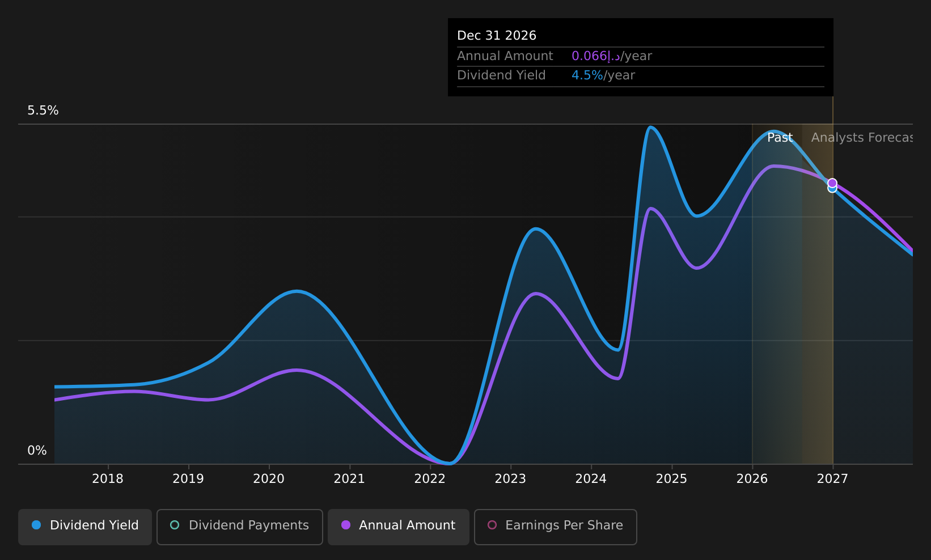Image resolution: width=931 pixels, height=560 pixels.
Task: Select the 2019 x-axis label
Action: (x=188, y=479)
